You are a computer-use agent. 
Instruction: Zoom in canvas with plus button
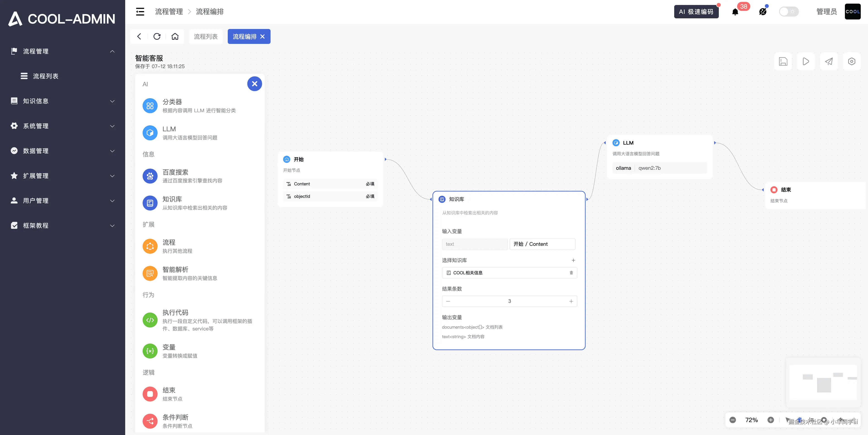coord(770,420)
